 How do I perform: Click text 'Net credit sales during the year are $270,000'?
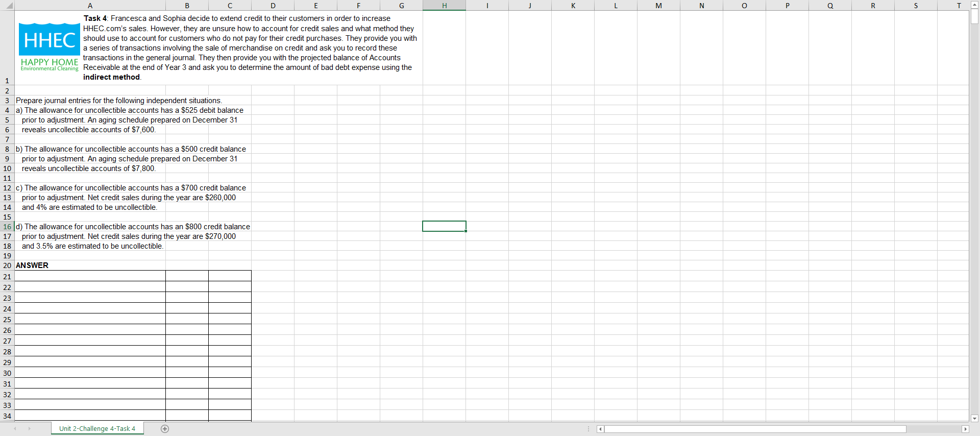[x=162, y=236]
